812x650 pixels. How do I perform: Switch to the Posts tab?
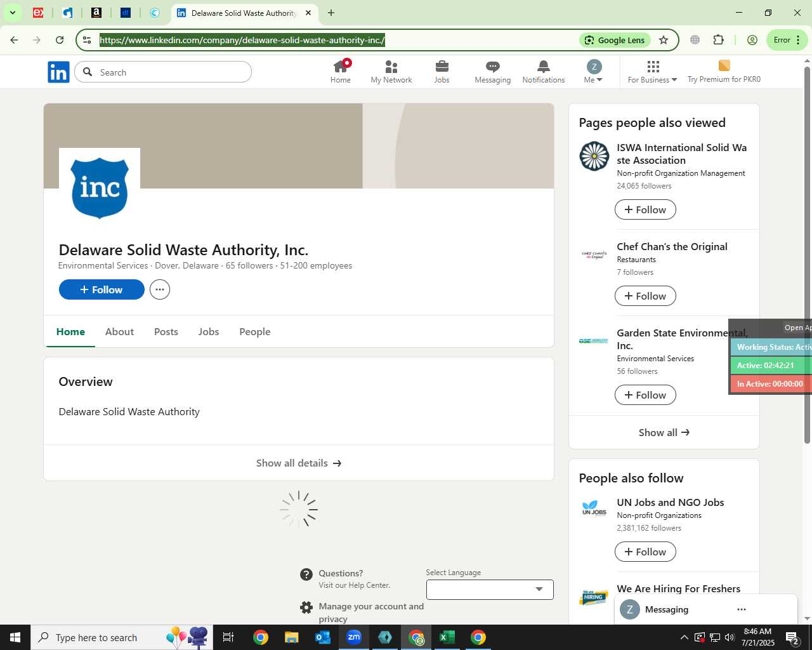click(x=166, y=331)
